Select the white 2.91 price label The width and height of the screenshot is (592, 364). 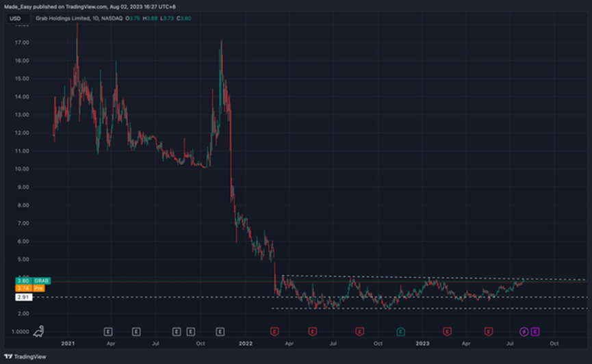point(23,297)
